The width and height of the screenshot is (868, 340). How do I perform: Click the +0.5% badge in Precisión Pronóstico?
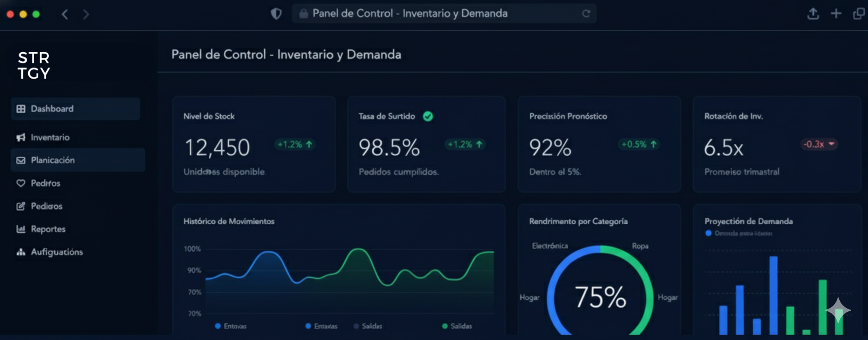coord(639,144)
